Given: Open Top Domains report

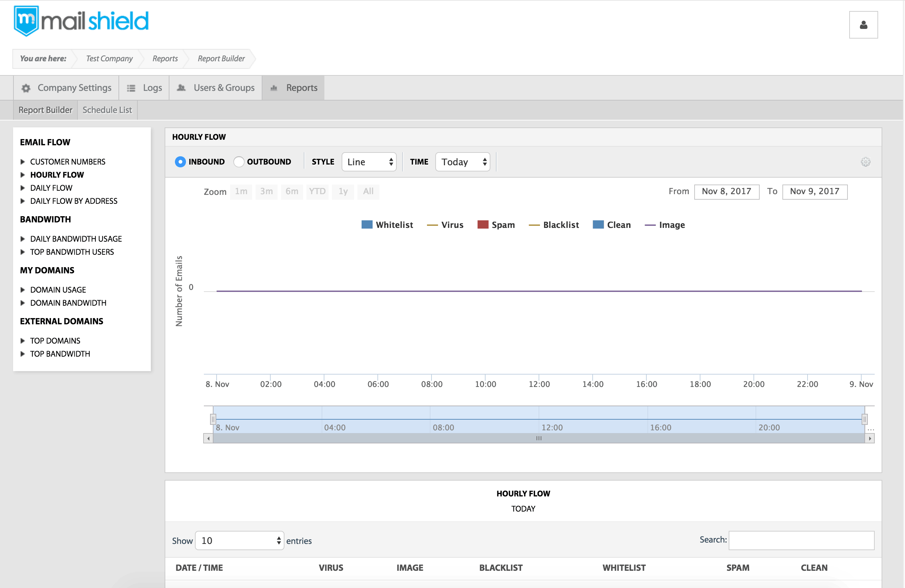Looking at the screenshot, I should [x=55, y=340].
